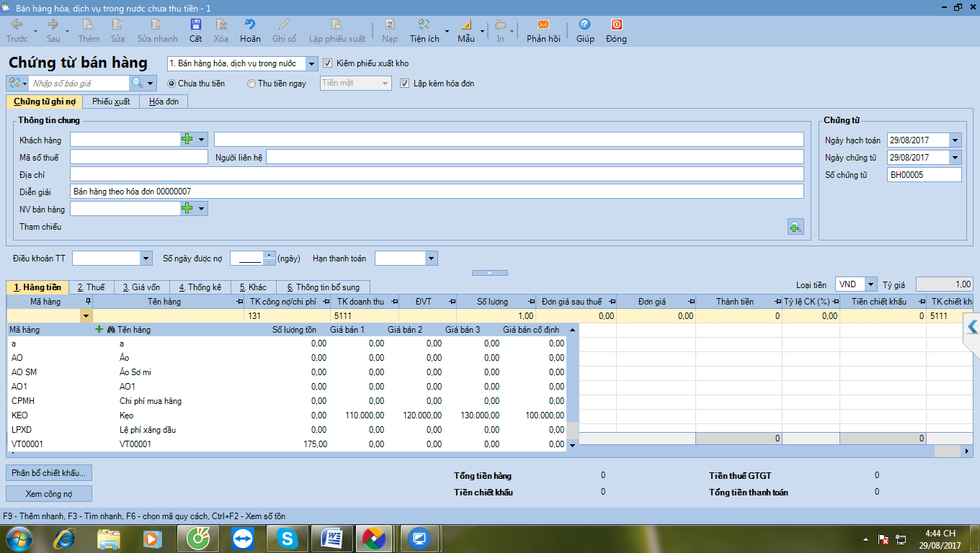The height and width of the screenshot is (553, 980).
Task: Click the Ghi sổ toolbar icon
Action: pyautogui.click(x=284, y=24)
